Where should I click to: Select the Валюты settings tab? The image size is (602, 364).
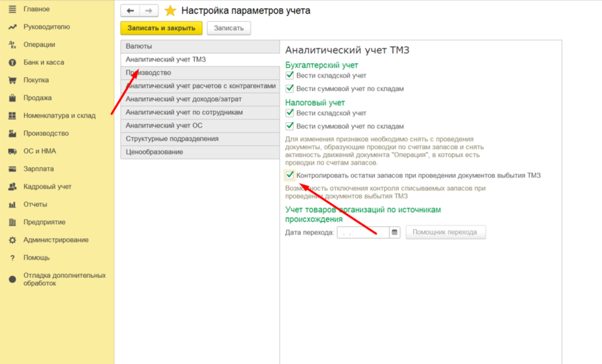point(199,46)
